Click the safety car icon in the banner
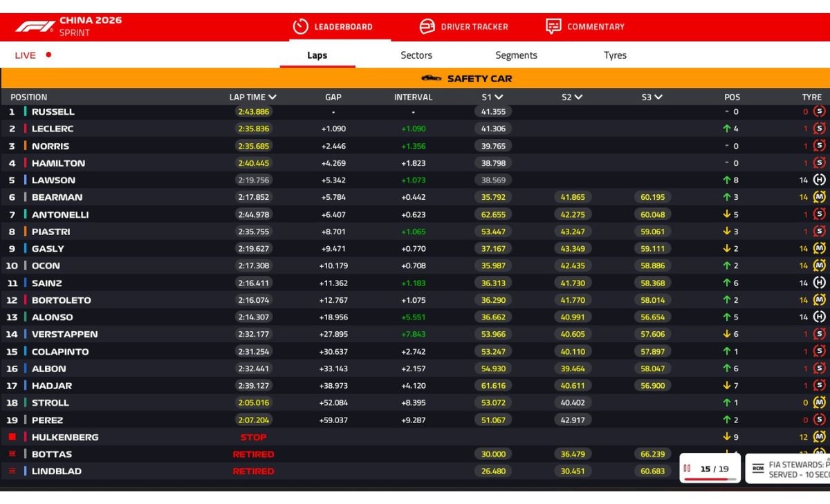Viewport: 830px width, 504px height. point(431,78)
